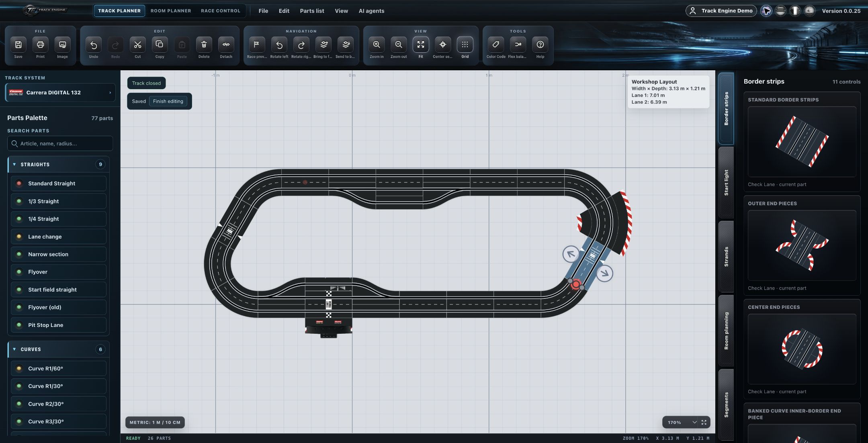The height and width of the screenshot is (443, 868).
Task: Open the Carrera DIGITAL 132 track system selector
Action: (x=60, y=92)
